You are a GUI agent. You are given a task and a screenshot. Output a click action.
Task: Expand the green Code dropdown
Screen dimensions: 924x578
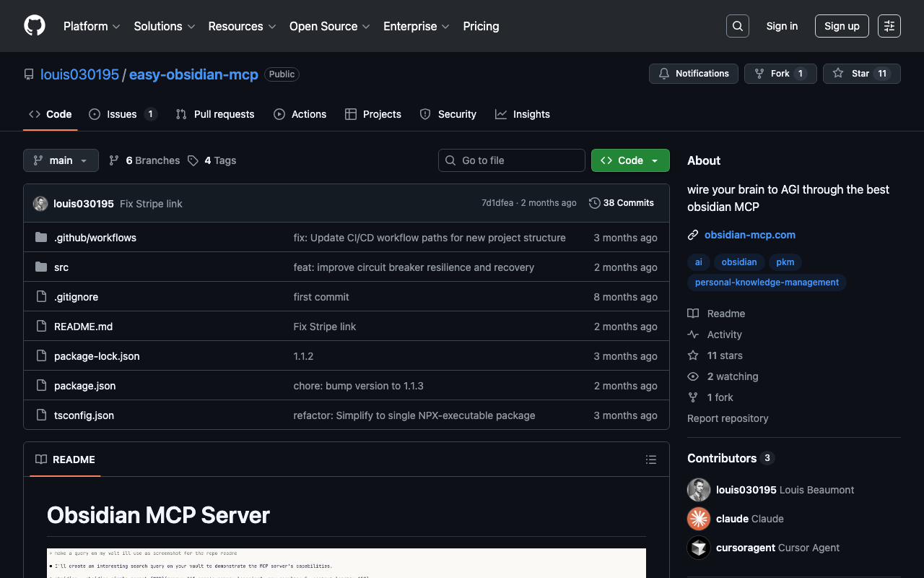629,160
